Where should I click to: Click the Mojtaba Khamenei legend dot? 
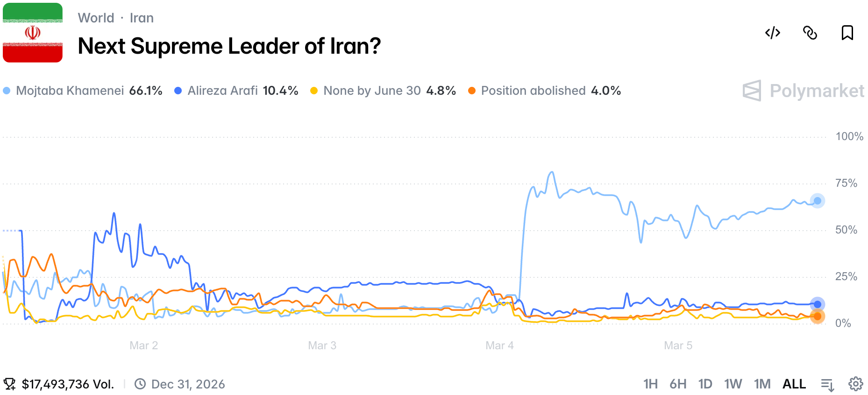point(7,91)
